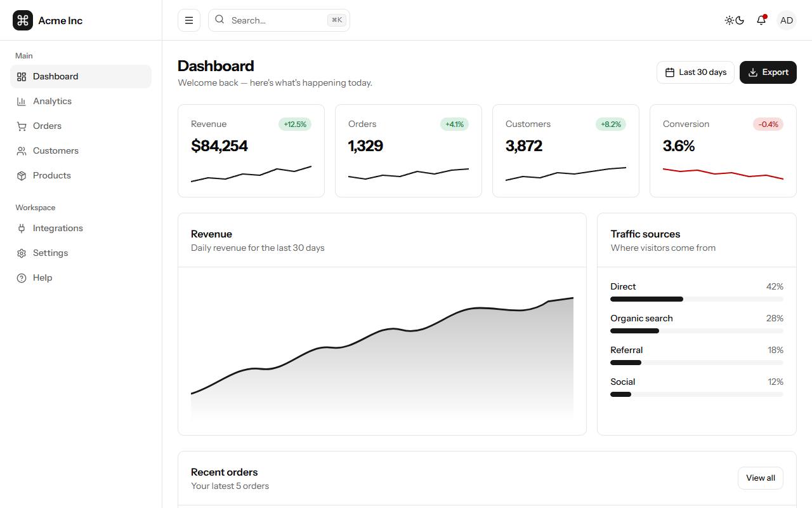Click View all in Recent orders
Viewport: 812px width, 508px height.
(x=761, y=478)
